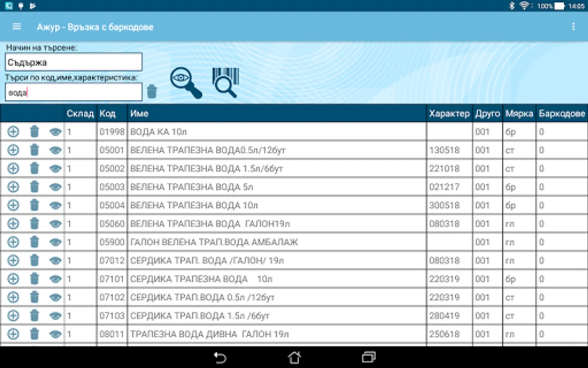Image resolution: width=588 pixels, height=368 pixels.
Task: Tap the barcode scan search icon
Action: coord(225,83)
